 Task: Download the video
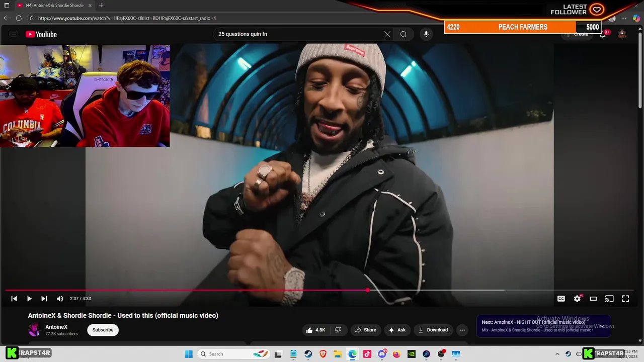tap(433, 330)
